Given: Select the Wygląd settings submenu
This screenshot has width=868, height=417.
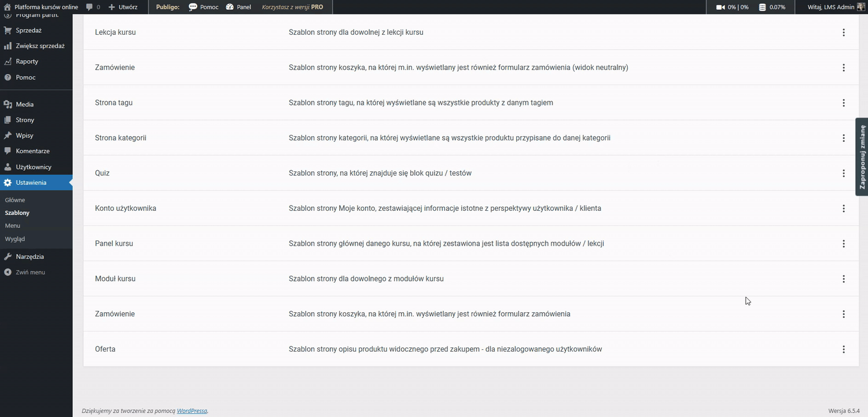Looking at the screenshot, I should (14, 239).
